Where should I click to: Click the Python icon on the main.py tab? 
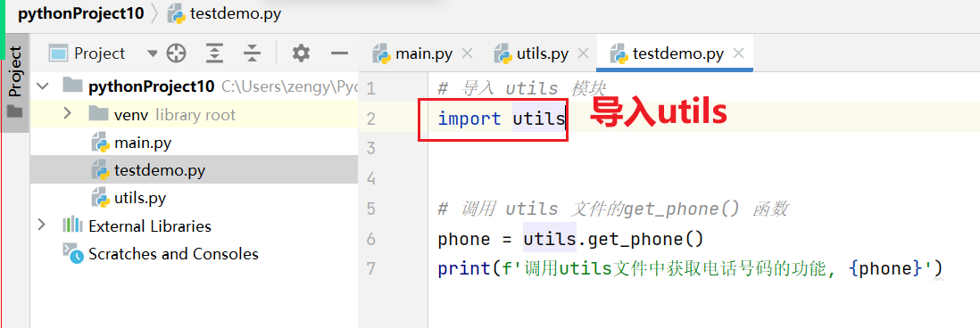[x=381, y=53]
